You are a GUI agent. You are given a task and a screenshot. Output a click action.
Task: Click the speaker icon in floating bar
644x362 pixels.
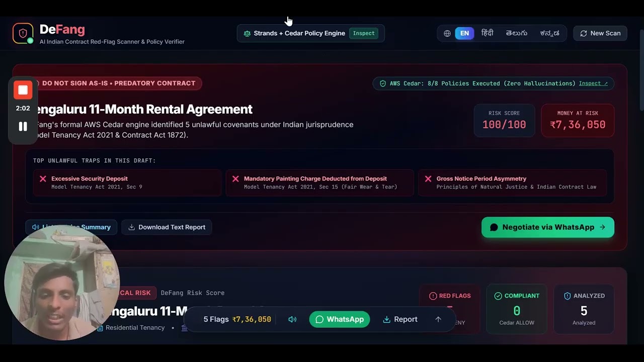pos(292,319)
